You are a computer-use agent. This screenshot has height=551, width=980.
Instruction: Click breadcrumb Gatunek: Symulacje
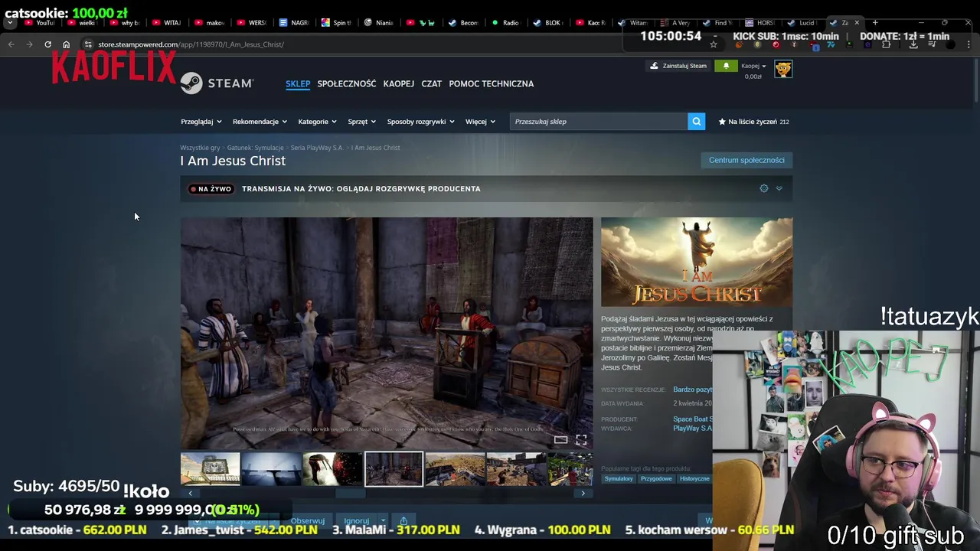tap(255, 148)
